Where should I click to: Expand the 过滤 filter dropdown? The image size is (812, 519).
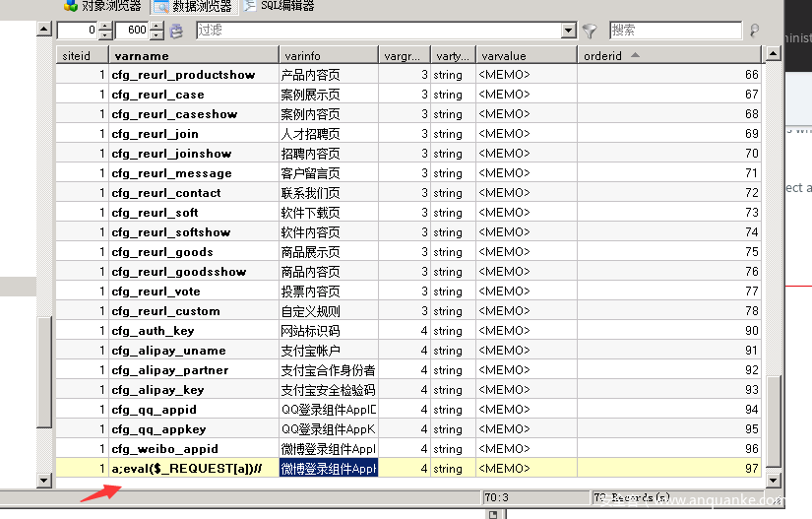tap(568, 31)
